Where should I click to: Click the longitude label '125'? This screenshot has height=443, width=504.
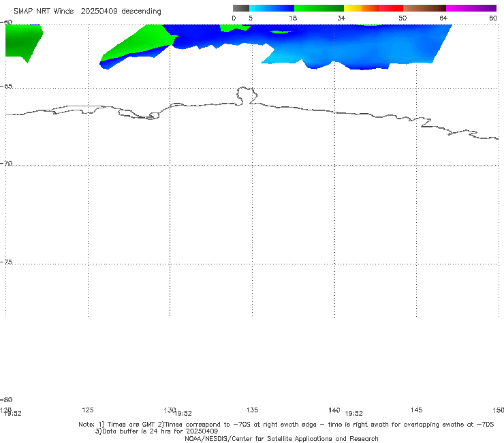88,410
